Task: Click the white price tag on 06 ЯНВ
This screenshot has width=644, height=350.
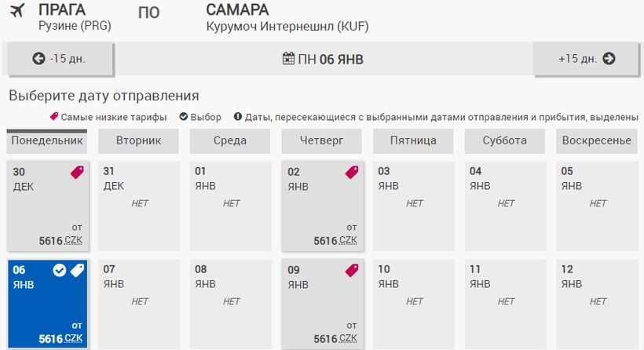Action: pos(77,271)
